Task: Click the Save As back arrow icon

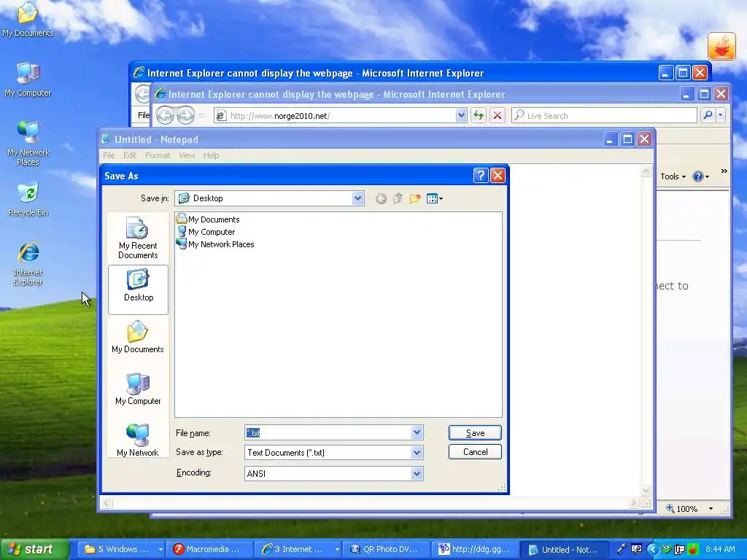Action: point(381,198)
